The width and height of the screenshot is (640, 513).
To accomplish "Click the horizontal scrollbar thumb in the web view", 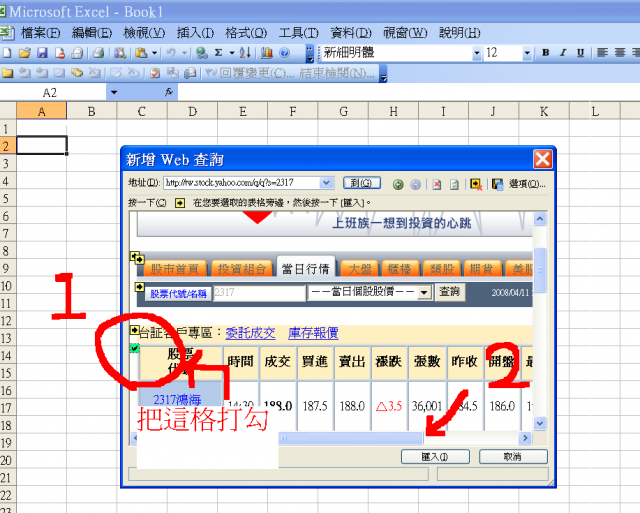I will coord(350,438).
